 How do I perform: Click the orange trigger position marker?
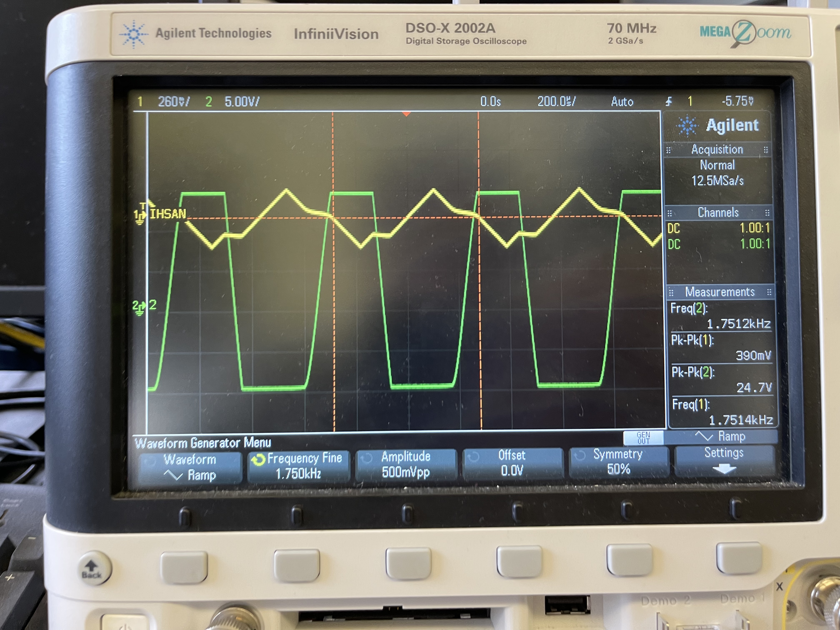click(406, 114)
